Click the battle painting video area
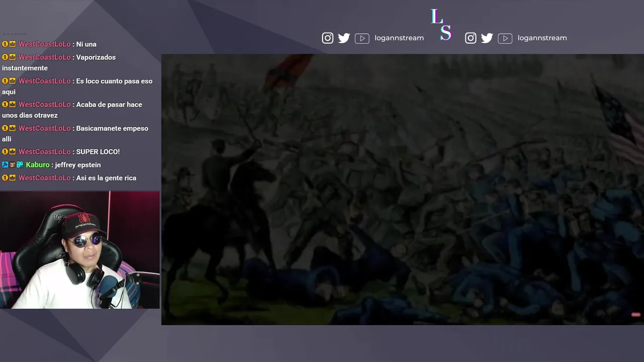 403,190
